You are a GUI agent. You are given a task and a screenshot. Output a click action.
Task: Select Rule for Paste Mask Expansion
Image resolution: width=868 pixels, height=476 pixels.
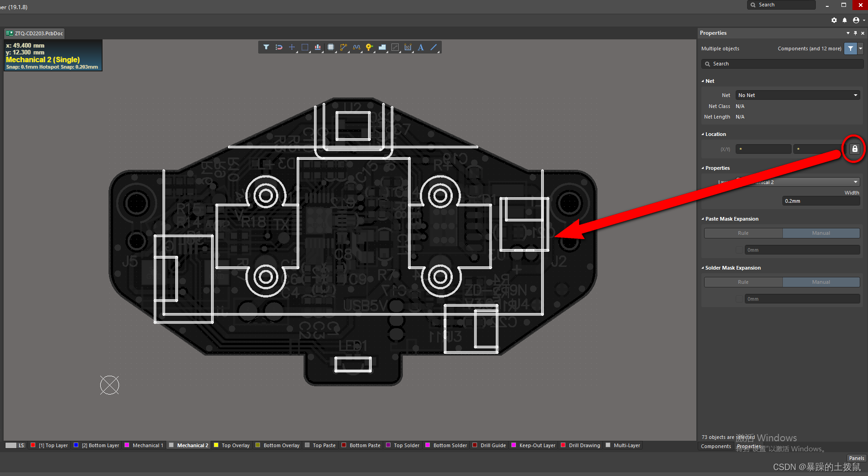743,233
